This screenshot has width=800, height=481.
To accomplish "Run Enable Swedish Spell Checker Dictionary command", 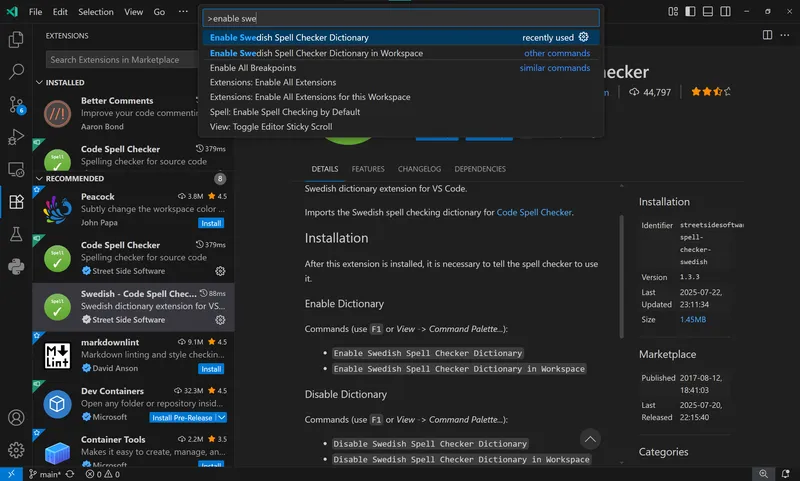I will pos(401,37).
